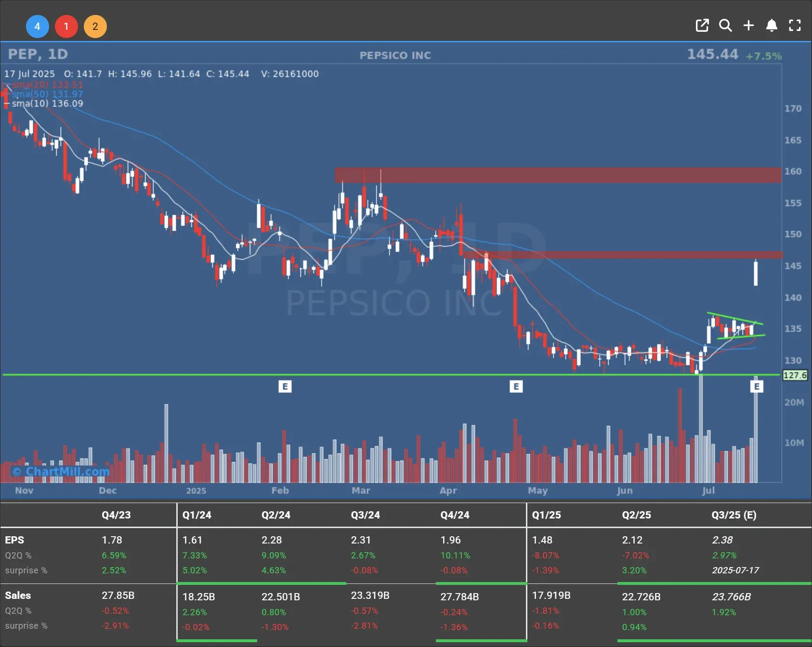Click the February earnings E marker
Viewport: 812px width, 647px height.
[x=285, y=386]
